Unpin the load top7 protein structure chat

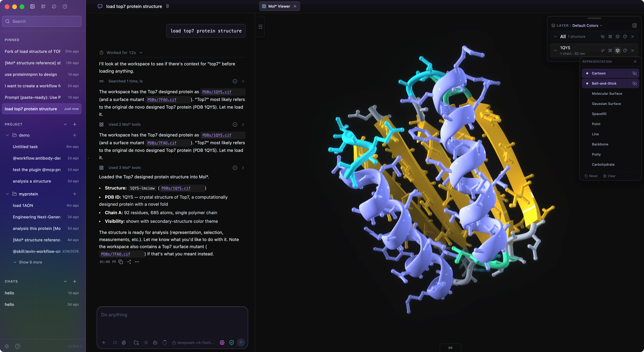coord(168,6)
